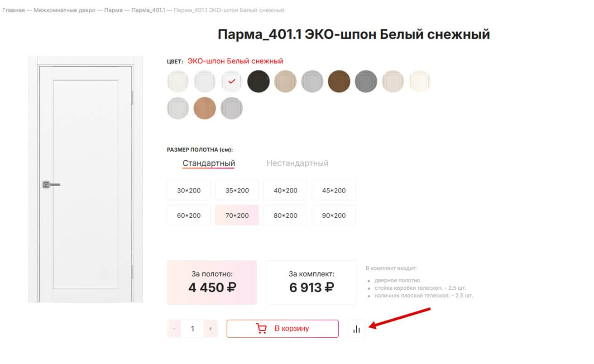The image size is (594, 364).
Task: Select the dark black door color swatch
Action: (259, 81)
